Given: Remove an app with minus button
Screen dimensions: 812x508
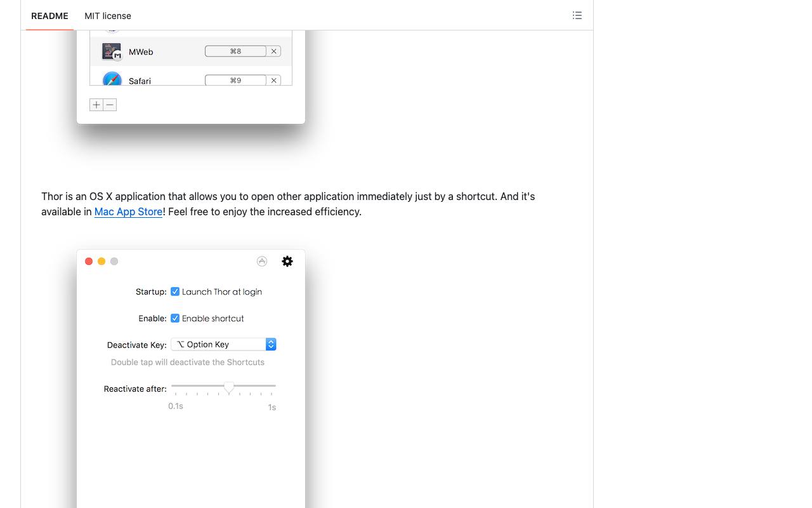Looking at the screenshot, I should coord(110,105).
